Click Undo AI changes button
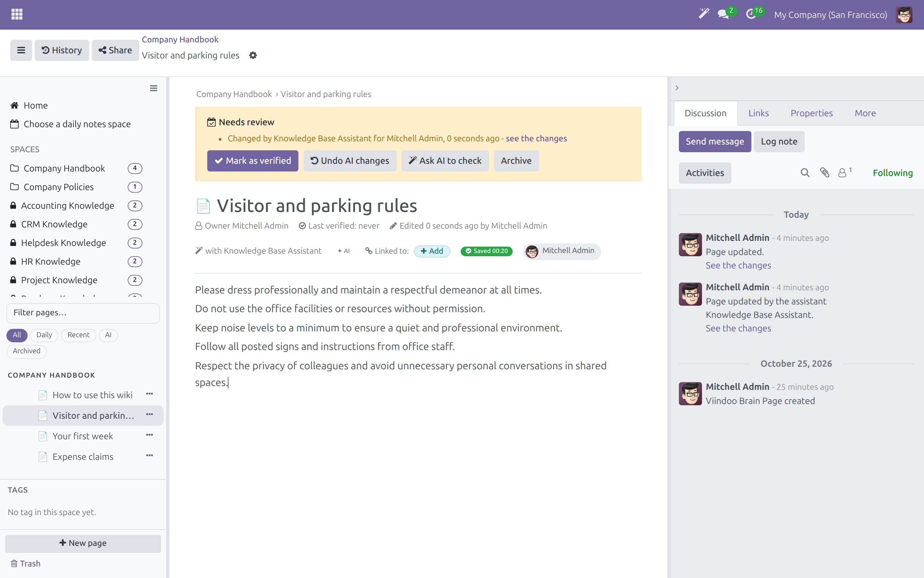 coord(350,161)
